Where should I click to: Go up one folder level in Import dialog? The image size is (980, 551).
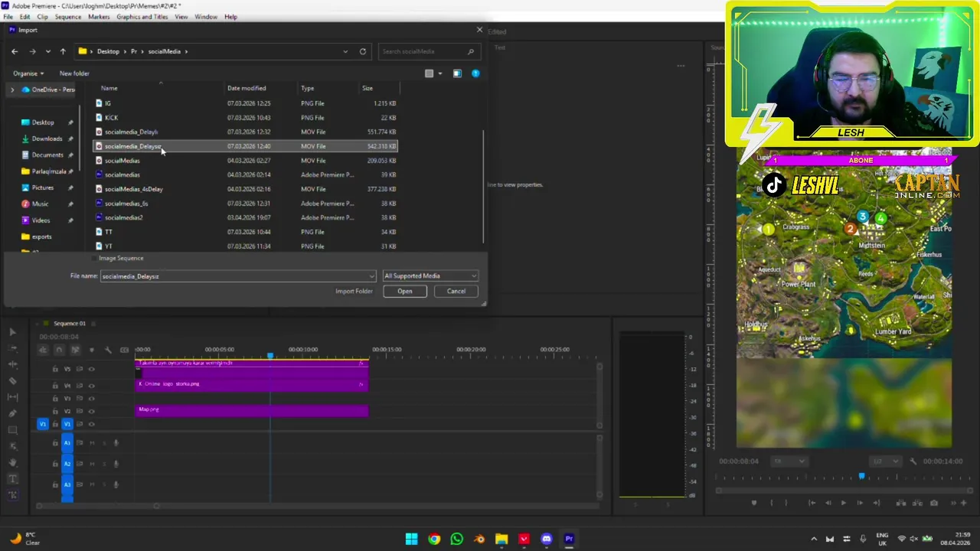63,51
